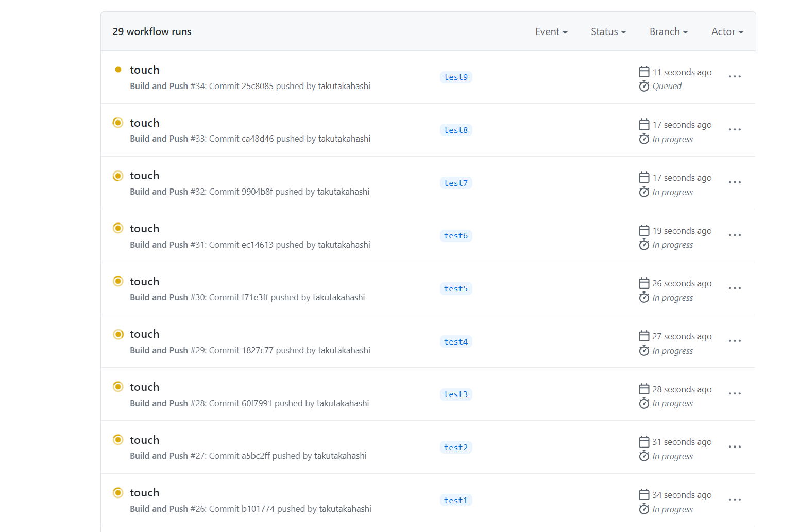
Task: Open the touch run with branch test2
Action: pos(144,440)
